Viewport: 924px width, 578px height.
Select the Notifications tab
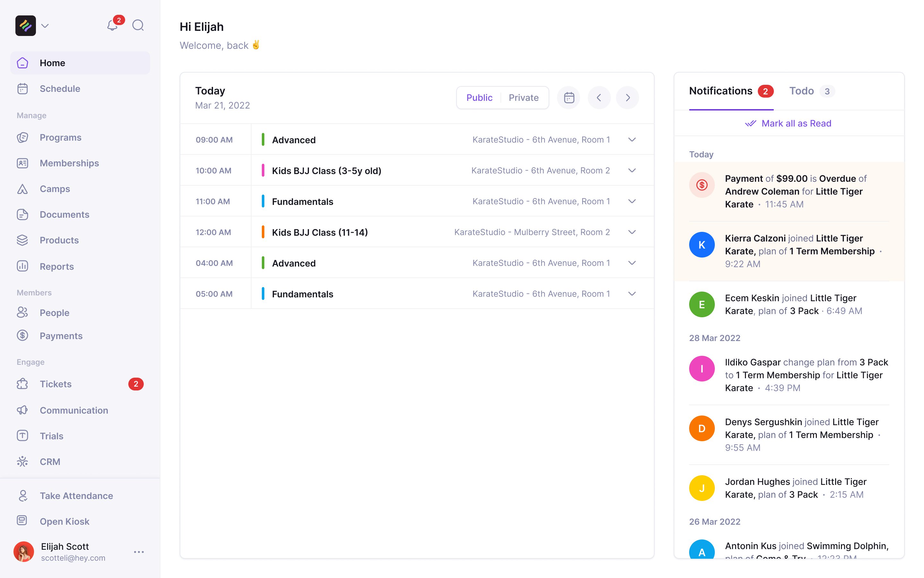pyautogui.click(x=731, y=91)
